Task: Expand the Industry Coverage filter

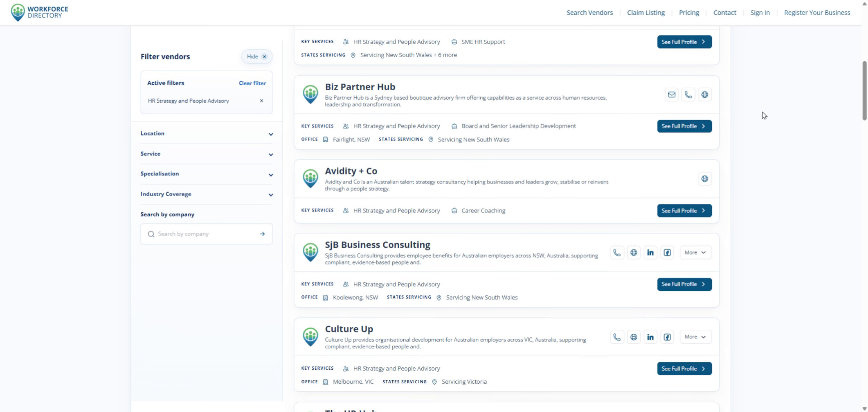Action: [x=207, y=194]
